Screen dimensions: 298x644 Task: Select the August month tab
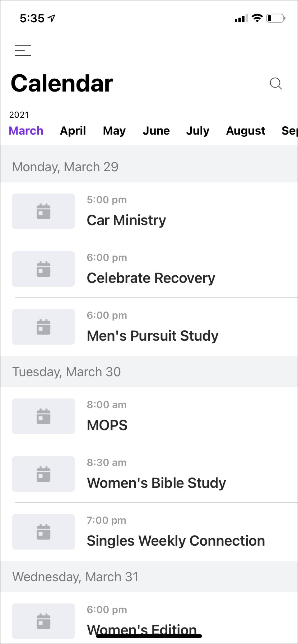pos(246,131)
